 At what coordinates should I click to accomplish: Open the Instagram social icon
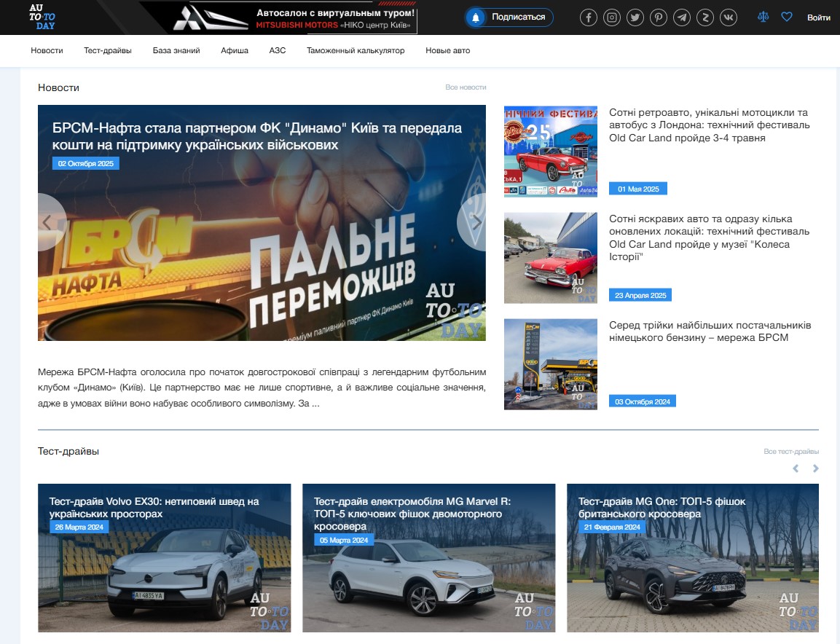[612, 17]
